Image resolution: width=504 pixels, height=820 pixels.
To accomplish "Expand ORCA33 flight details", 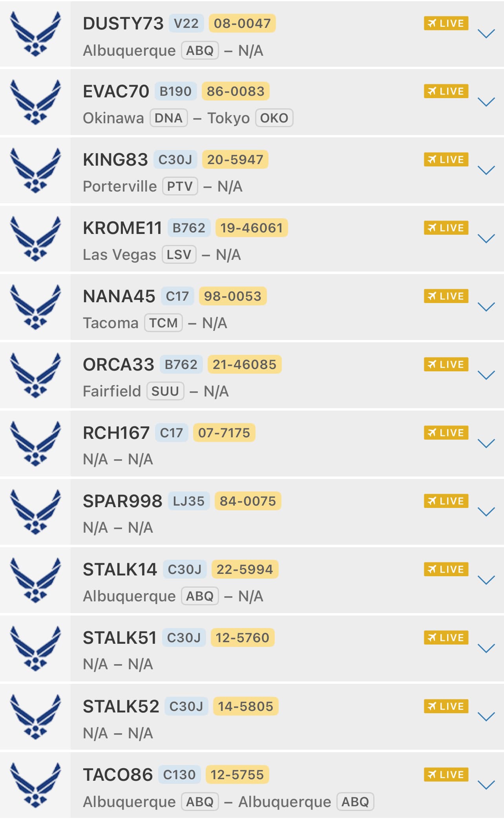I will click(486, 375).
